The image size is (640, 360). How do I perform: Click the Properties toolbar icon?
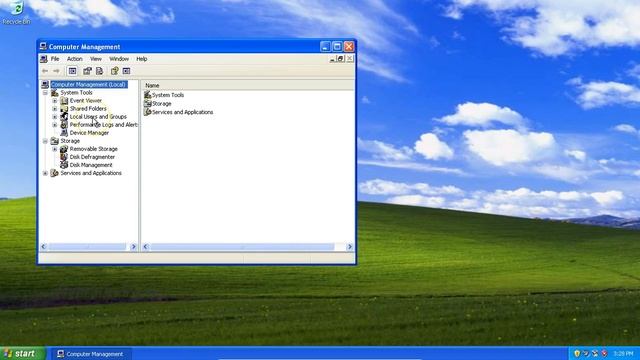(87, 71)
